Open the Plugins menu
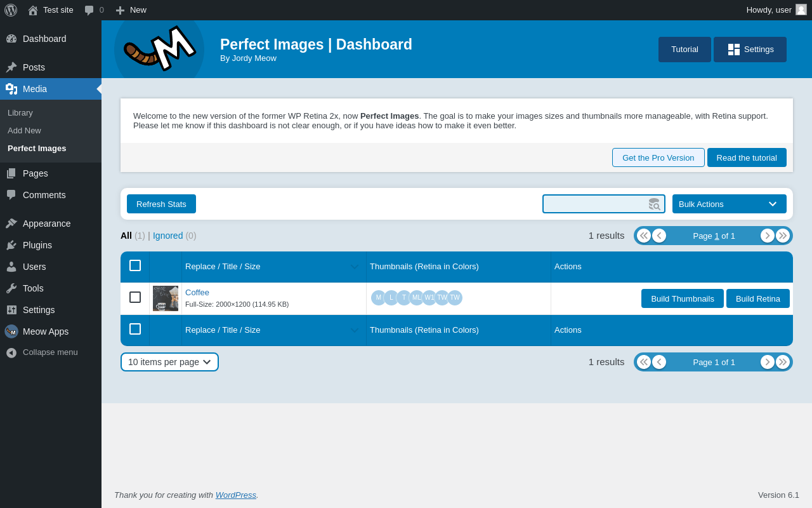 (51, 245)
